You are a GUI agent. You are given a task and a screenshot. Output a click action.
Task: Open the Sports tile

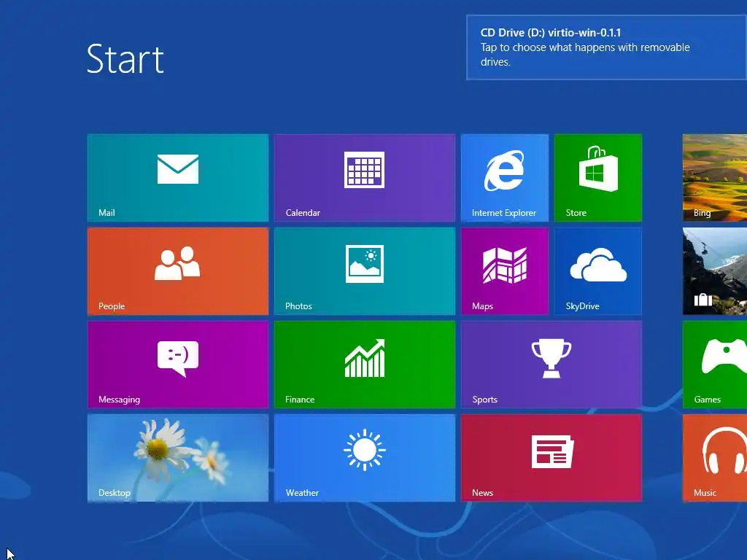[x=551, y=365]
